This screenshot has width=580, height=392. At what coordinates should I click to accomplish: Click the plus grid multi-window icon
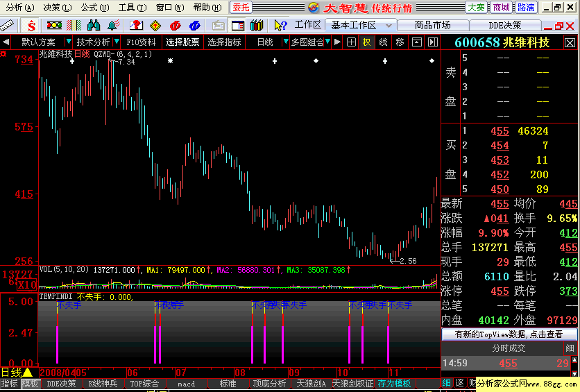coord(352,42)
